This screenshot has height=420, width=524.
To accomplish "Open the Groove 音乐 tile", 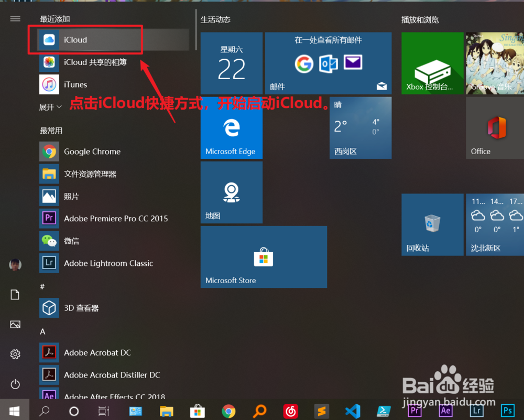I will coord(495,63).
